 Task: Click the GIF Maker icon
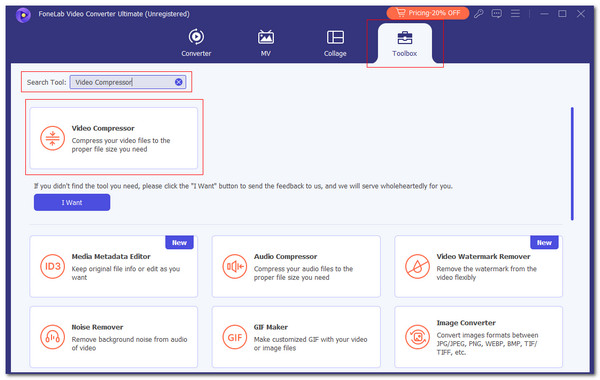[235, 337]
